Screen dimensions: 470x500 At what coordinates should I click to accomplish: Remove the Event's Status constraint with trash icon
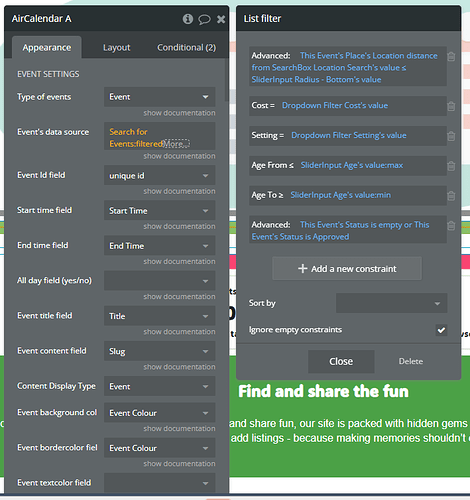tap(451, 226)
